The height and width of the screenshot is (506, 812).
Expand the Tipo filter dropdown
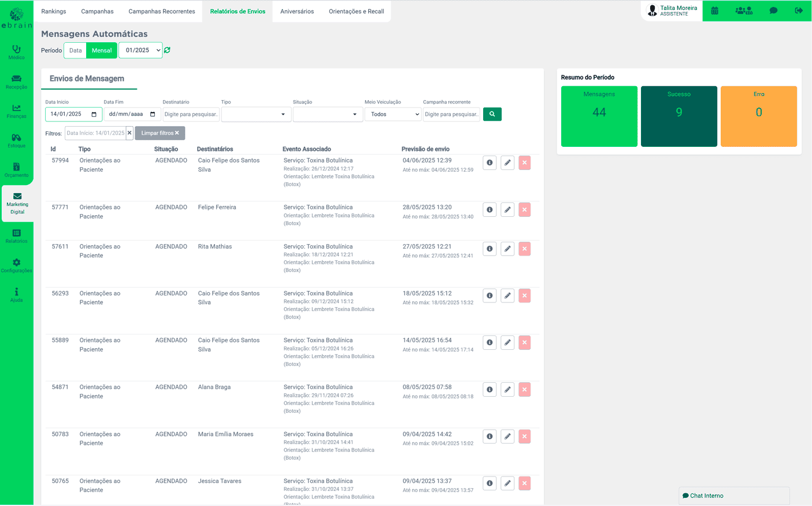coord(255,115)
